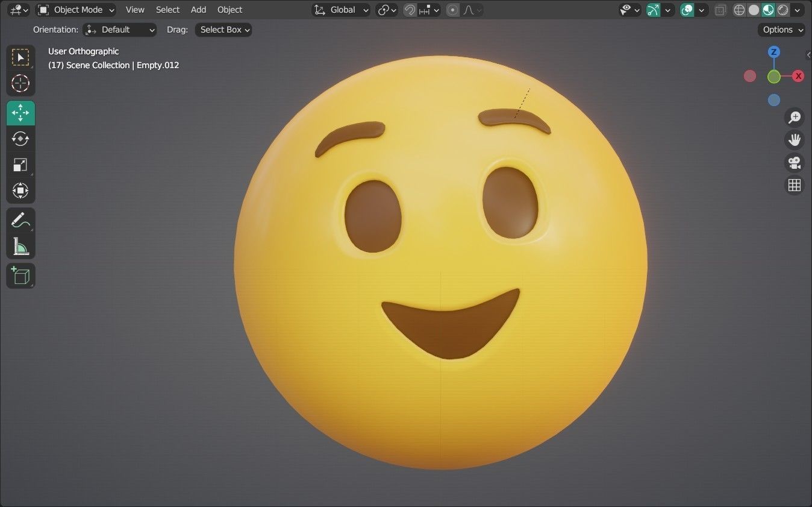The image size is (812, 507).
Task: Switch to Solid viewport shading
Action: coord(754,10)
